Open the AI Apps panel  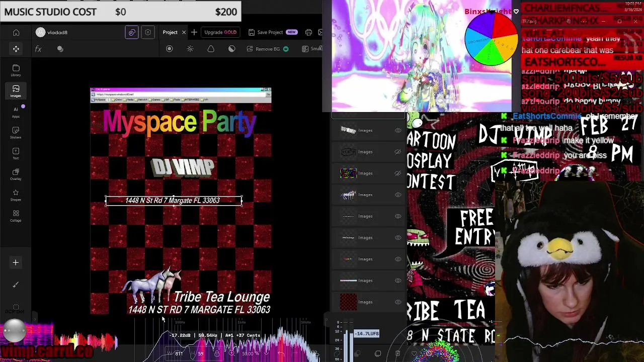tap(16, 112)
